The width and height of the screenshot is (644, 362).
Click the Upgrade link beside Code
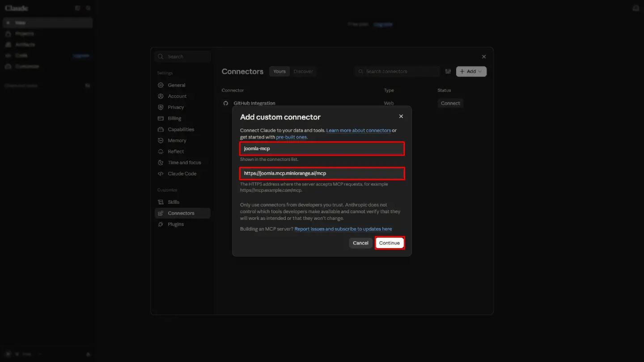click(x=81, y=56)
